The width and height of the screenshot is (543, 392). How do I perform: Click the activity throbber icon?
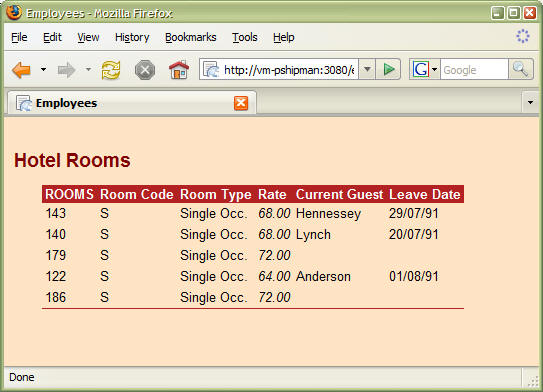point(523,36)
